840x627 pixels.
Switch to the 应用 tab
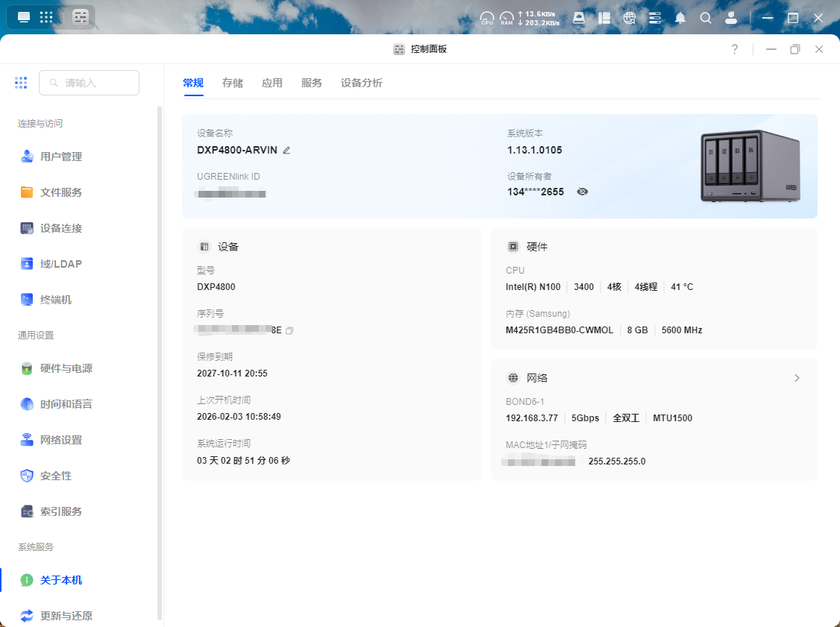[272, 83]
